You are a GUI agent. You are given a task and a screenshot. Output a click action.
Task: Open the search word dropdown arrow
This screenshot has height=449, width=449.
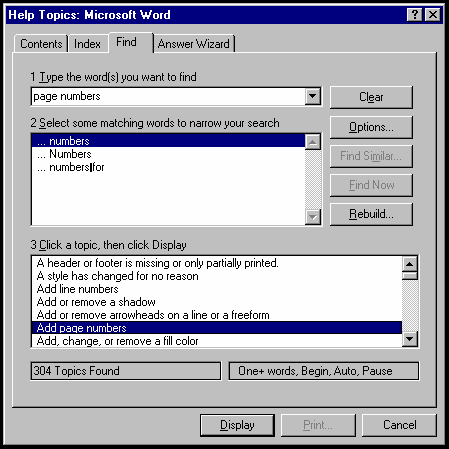pos(313,97)
